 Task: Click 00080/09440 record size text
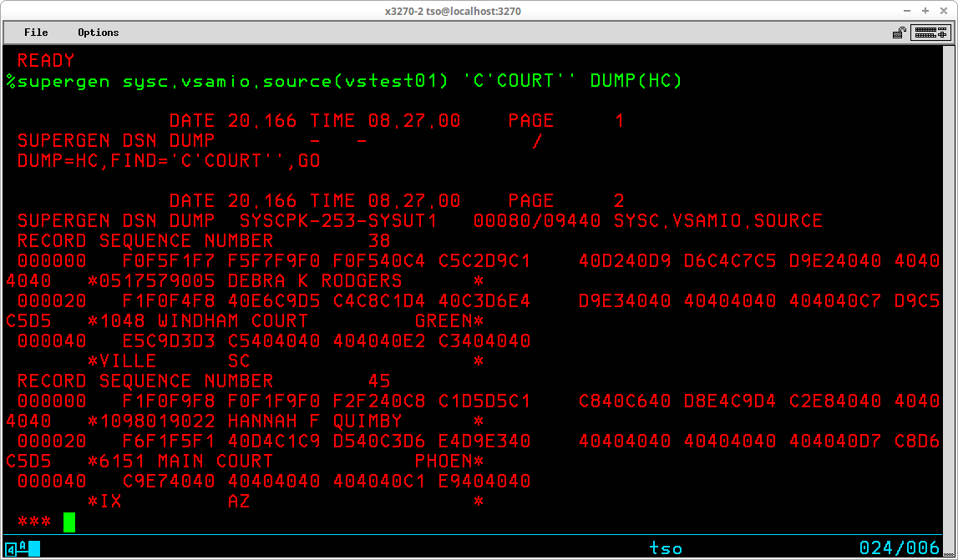pos(537,220)
